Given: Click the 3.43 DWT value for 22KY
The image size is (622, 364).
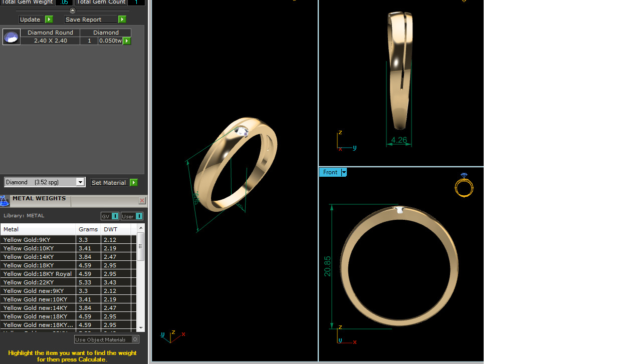Looking at the screenshot, I should click(x=110, y=282).
